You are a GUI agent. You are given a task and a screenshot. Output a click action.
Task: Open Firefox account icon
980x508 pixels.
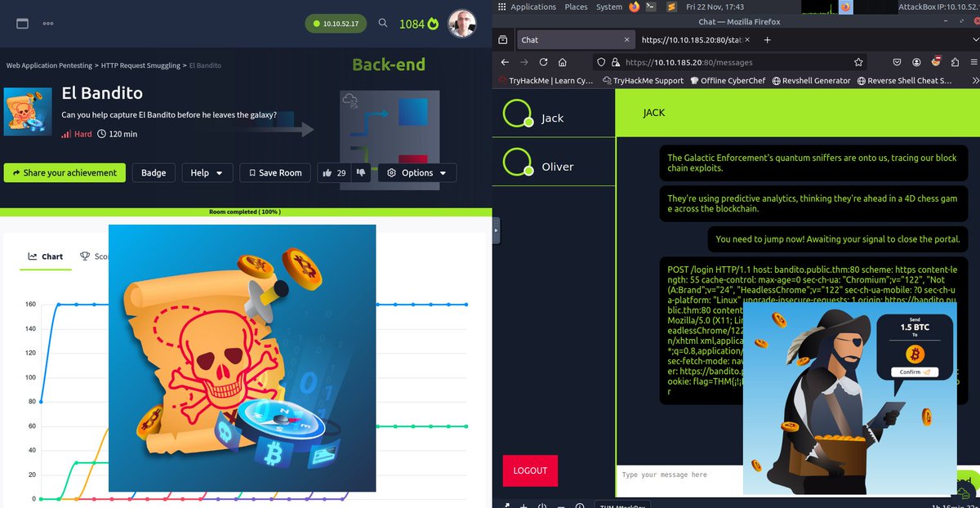pos(916,62)
